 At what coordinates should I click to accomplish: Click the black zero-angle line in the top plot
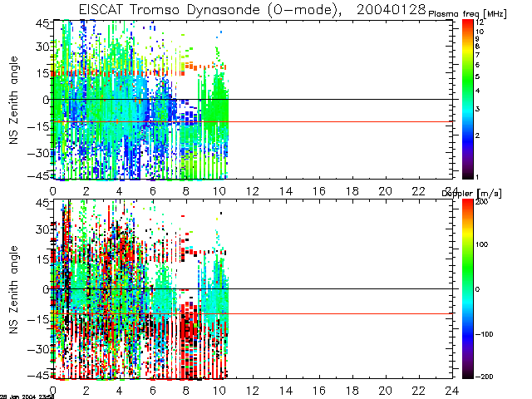(253, 100)
